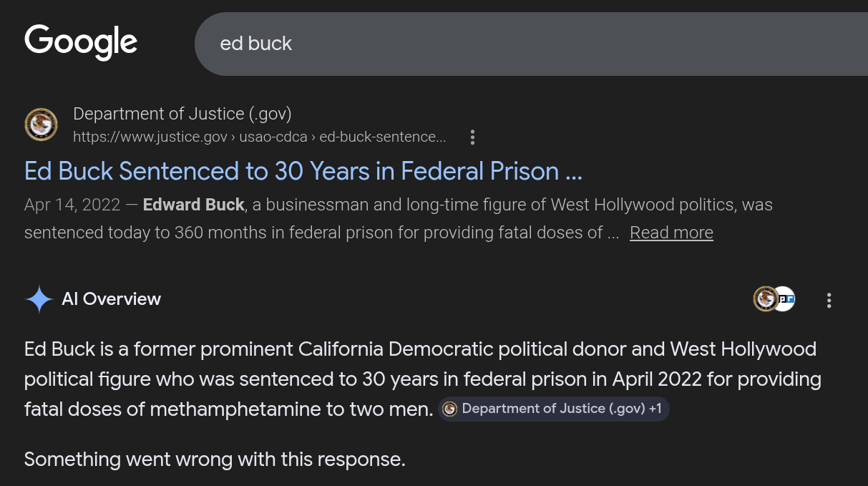Viewport: 868px width, 486px height.
Task: Click the 'Read more' link
Action: point(670,233)
